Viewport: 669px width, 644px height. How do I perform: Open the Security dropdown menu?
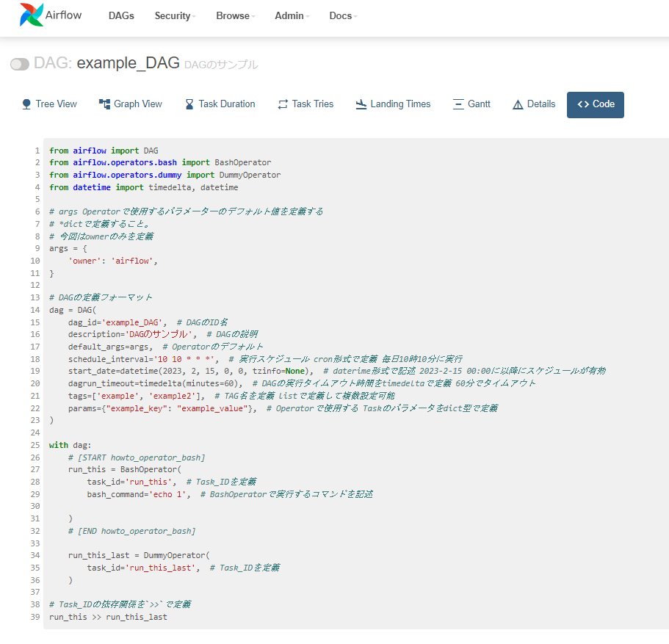point(174,15)
